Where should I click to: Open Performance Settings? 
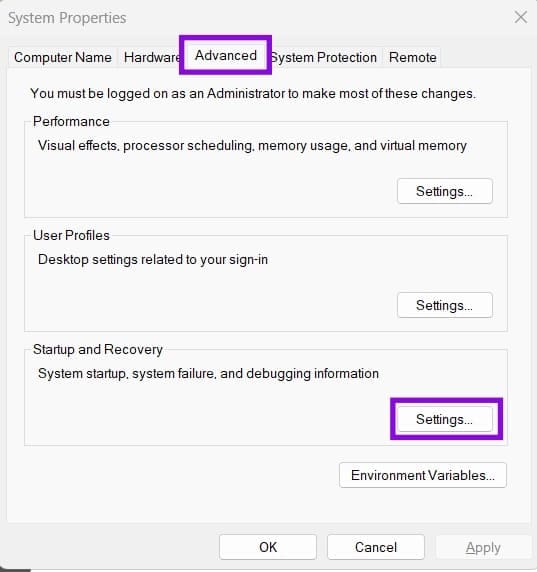pos(445,191)
